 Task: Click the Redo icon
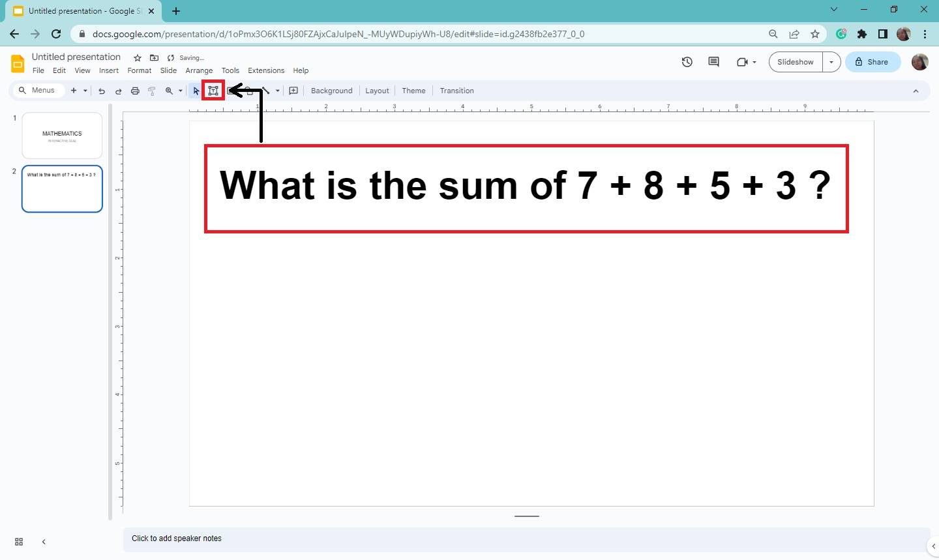click(x=119, y=91)
